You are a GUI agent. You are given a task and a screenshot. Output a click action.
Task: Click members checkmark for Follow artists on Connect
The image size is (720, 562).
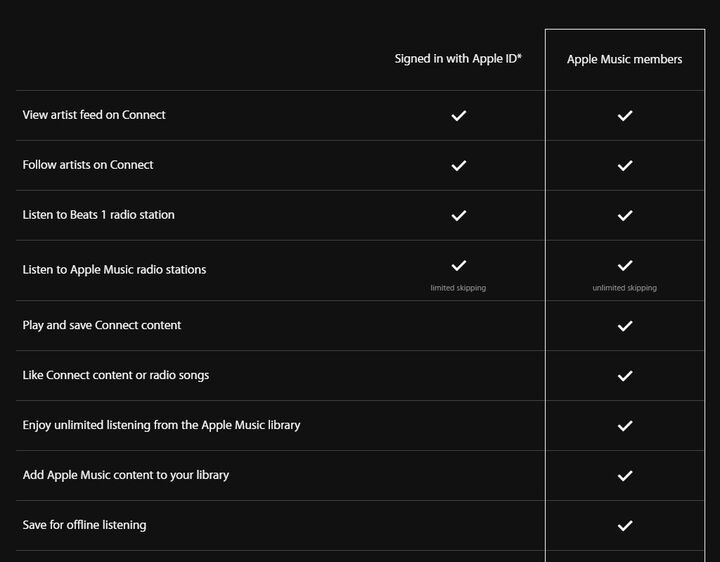point(625,165)
